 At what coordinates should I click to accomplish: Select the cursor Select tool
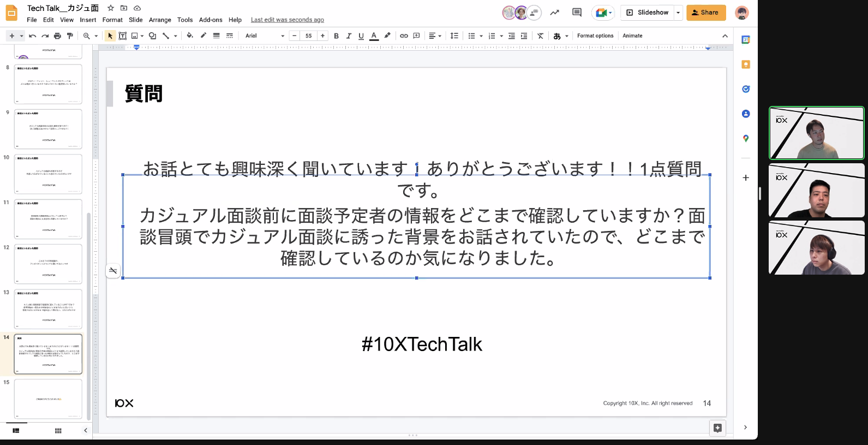click(110, 36)
